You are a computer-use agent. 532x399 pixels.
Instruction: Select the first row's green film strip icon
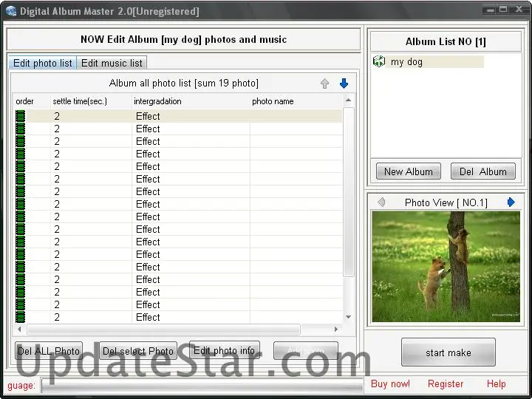click(21, 116)
